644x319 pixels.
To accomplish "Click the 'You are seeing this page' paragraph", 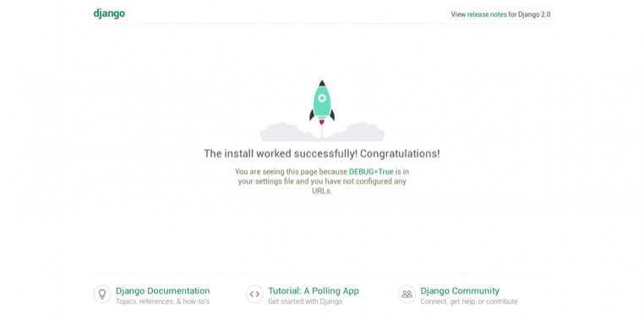I will (x=322, y=181).
